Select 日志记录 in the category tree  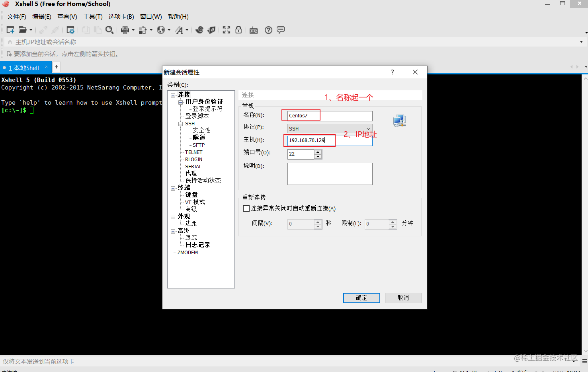click(x=198, y=245)
